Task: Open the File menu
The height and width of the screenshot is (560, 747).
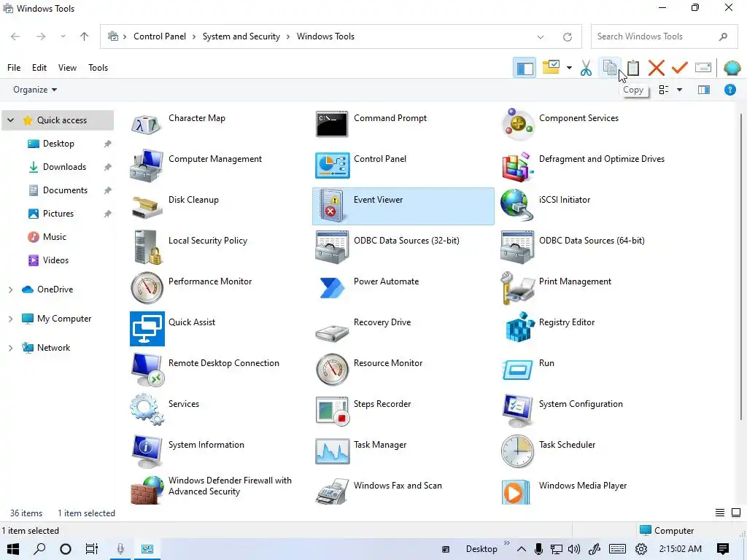Action: [x=14, y=68]
